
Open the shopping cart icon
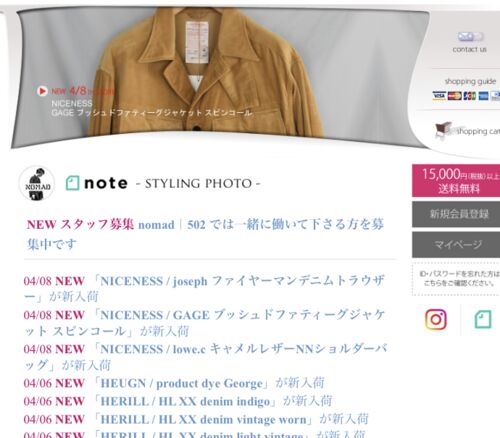[444, 130]
